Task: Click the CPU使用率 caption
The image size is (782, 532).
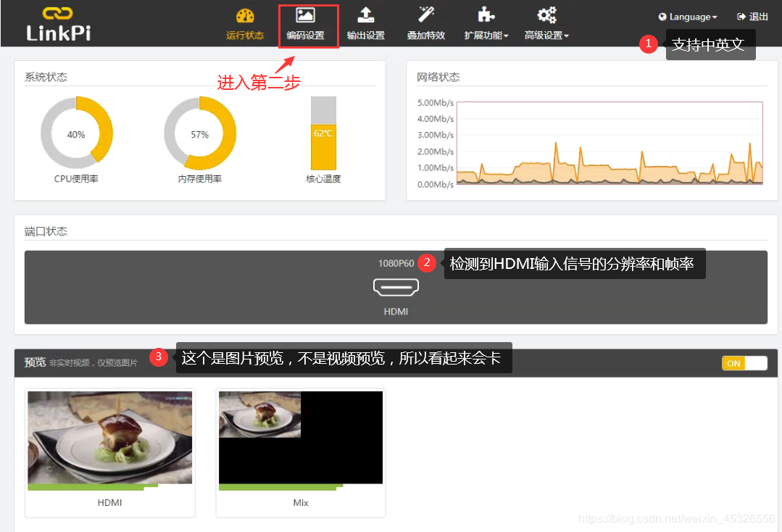Action: click(x=76, y=178)
